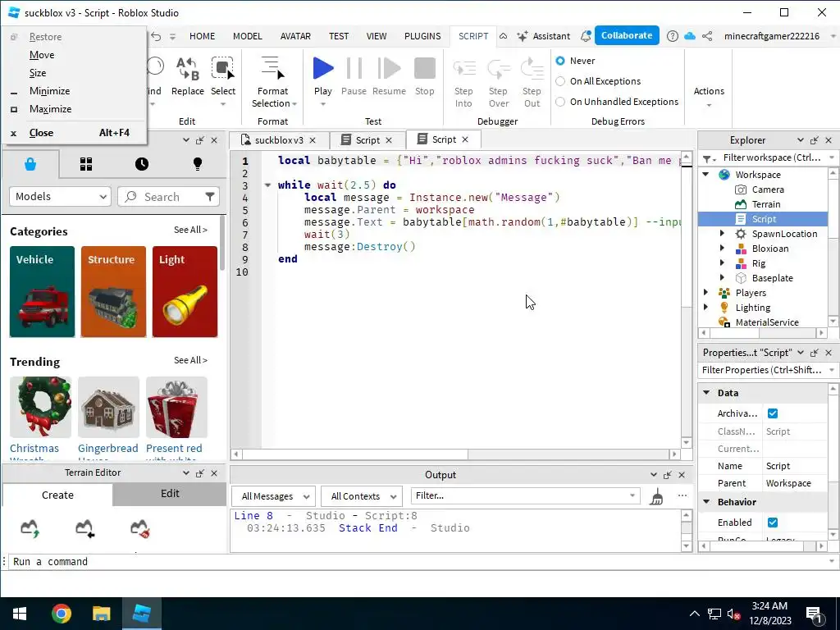Screen dimensions: 840x630
Task: Click the Toolbox Search input field
Action: click(169, 197)
